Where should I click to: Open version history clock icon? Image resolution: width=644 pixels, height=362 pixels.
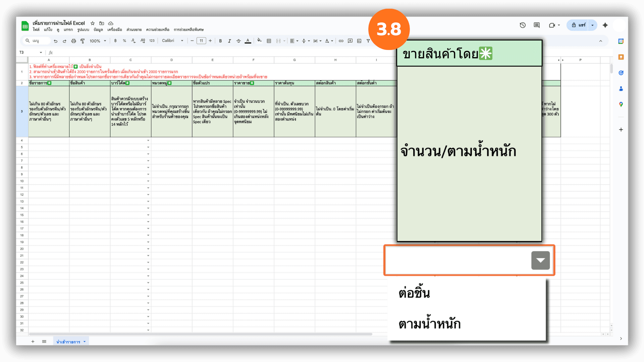point(523,25)
